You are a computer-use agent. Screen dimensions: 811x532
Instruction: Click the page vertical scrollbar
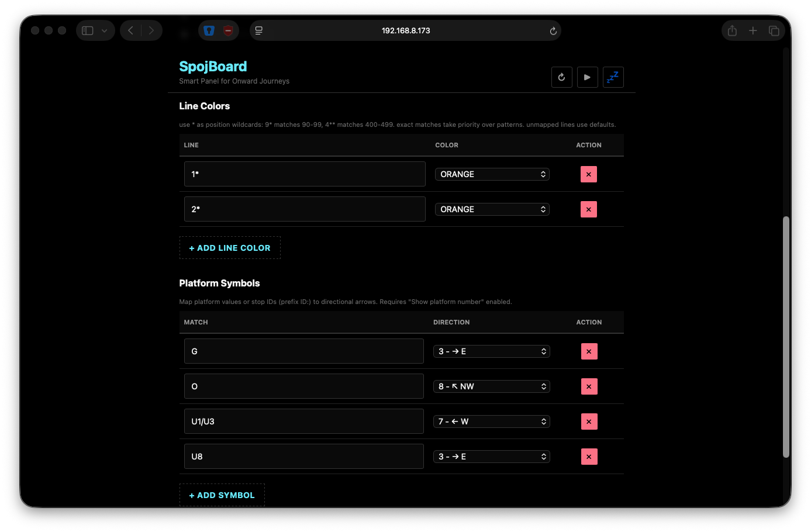(786, 337)
